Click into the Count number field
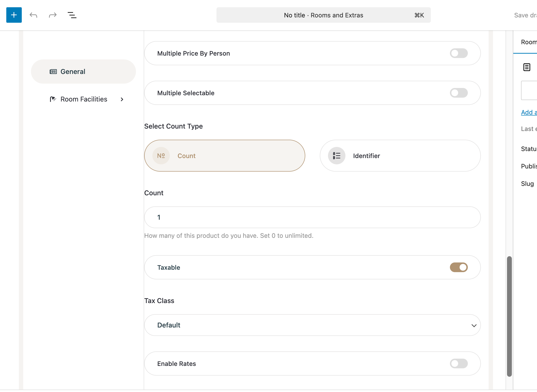 pos(312,217)
